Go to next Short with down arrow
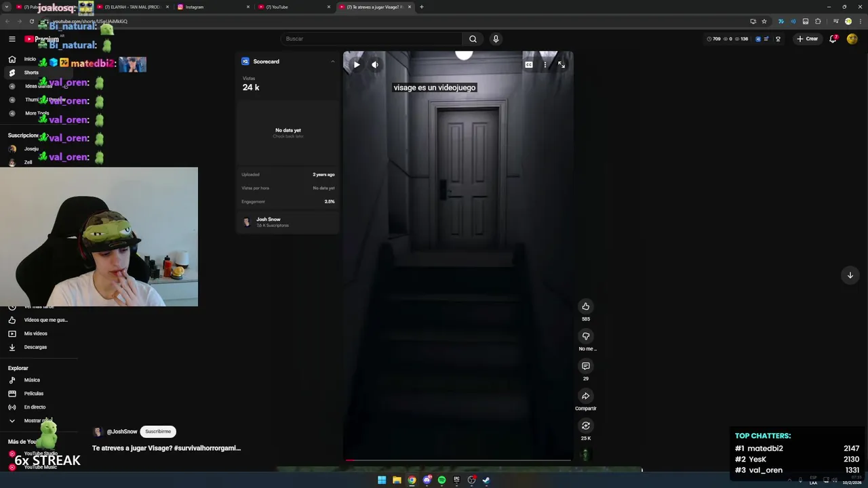868x488 pixels. (x=850, y=275)
